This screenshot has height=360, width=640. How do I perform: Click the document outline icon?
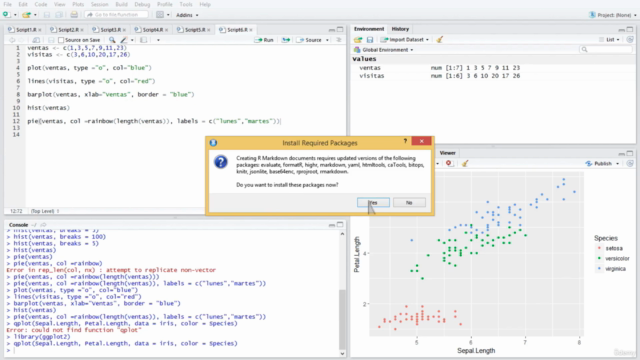click(338, 40)
